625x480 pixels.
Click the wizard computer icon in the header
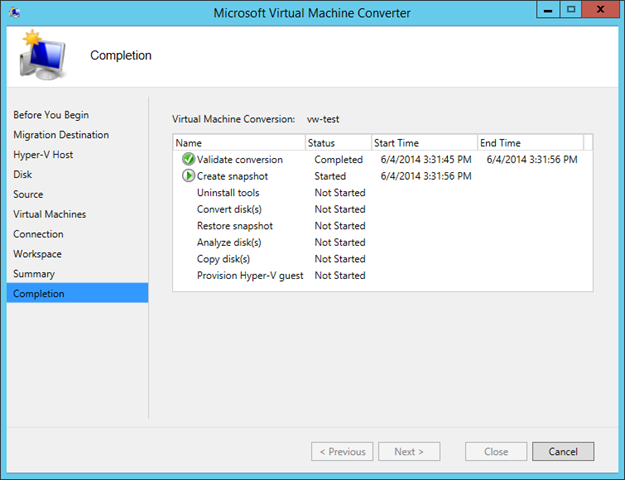pos(42,55)
